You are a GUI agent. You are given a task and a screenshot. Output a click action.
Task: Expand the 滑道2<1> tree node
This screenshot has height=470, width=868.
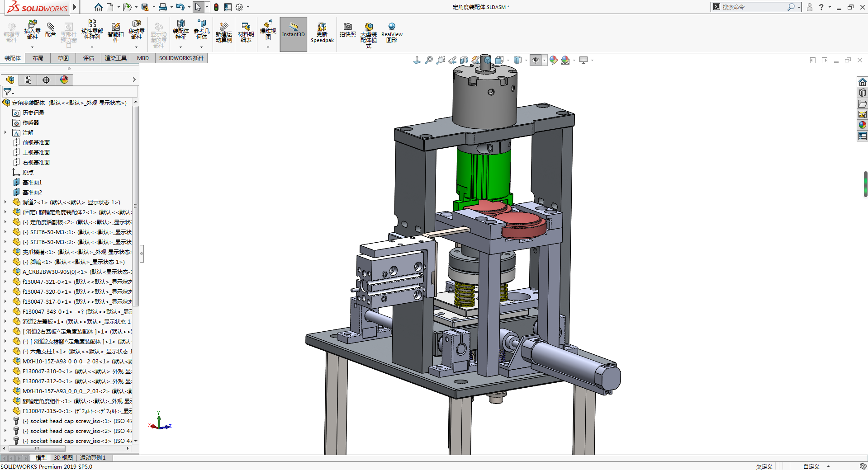coord(5,202)
